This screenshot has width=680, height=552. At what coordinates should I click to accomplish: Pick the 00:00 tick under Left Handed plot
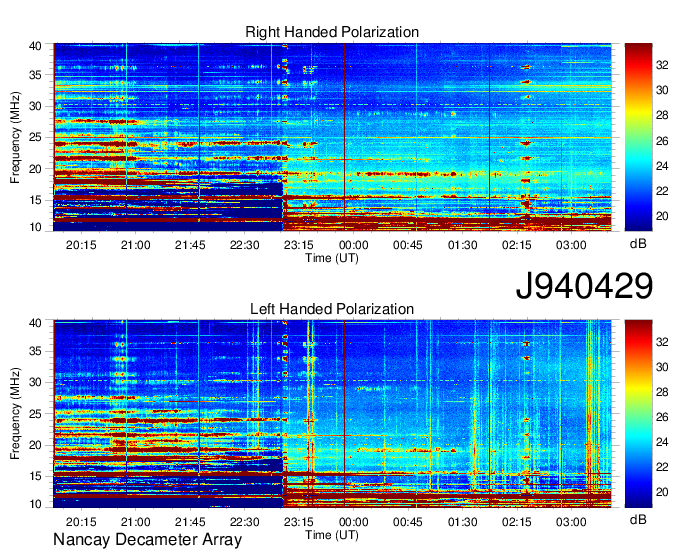pos(353,522)
